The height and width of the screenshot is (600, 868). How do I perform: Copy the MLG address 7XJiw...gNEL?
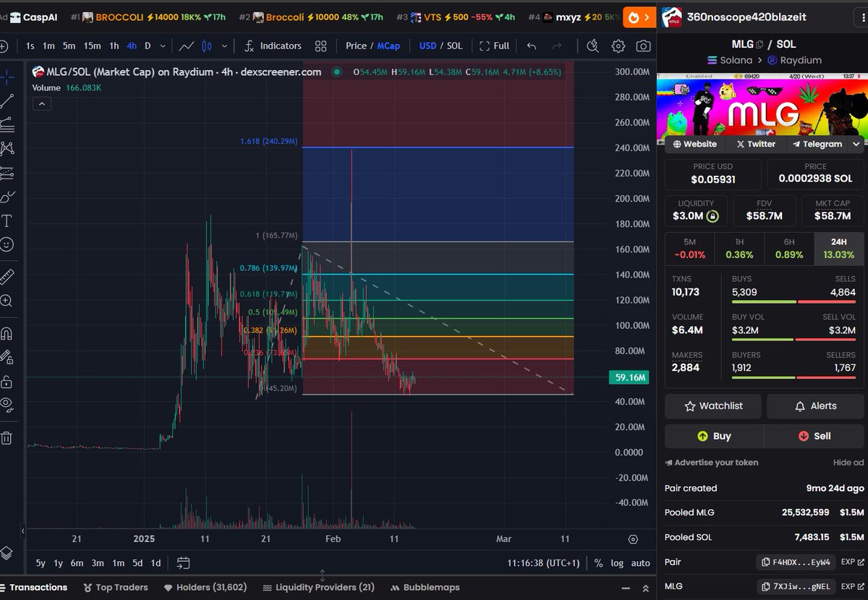(x=797, y=586)
